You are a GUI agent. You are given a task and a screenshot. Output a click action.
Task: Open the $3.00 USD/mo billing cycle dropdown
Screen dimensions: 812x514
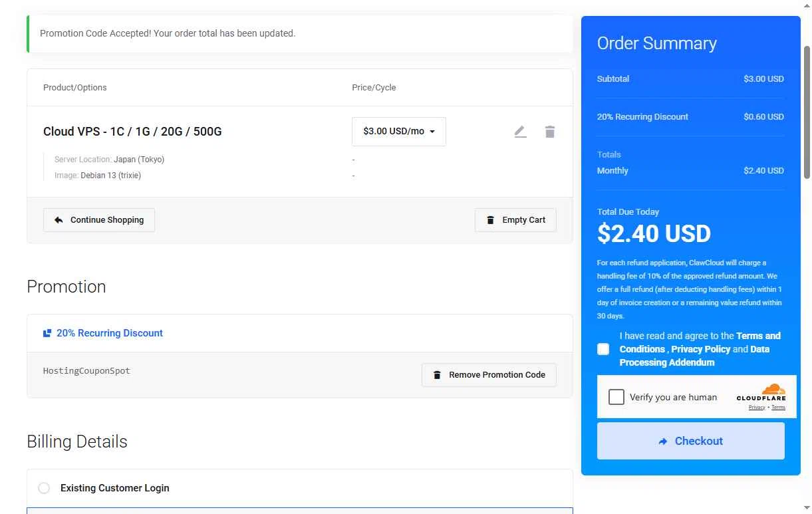point(399,132)
